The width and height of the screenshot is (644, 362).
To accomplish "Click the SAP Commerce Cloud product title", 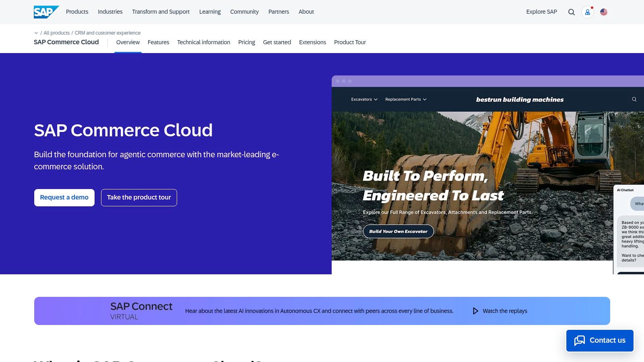I will click(x=66, y=42).
